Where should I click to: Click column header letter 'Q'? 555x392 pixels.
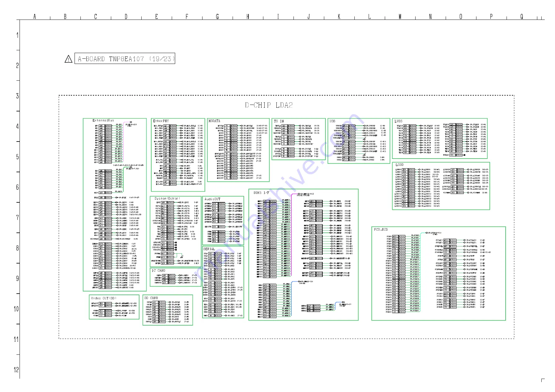(522, 16)
